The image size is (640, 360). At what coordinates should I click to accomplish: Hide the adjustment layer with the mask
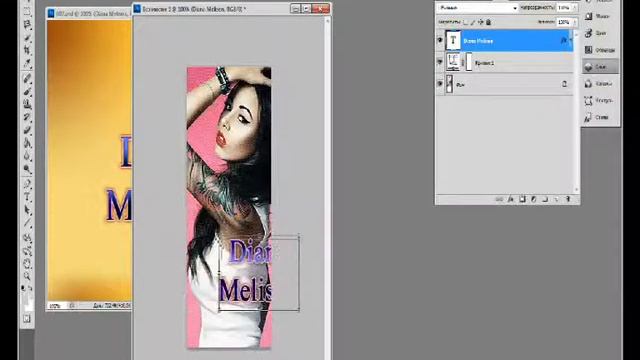[440, 62]
